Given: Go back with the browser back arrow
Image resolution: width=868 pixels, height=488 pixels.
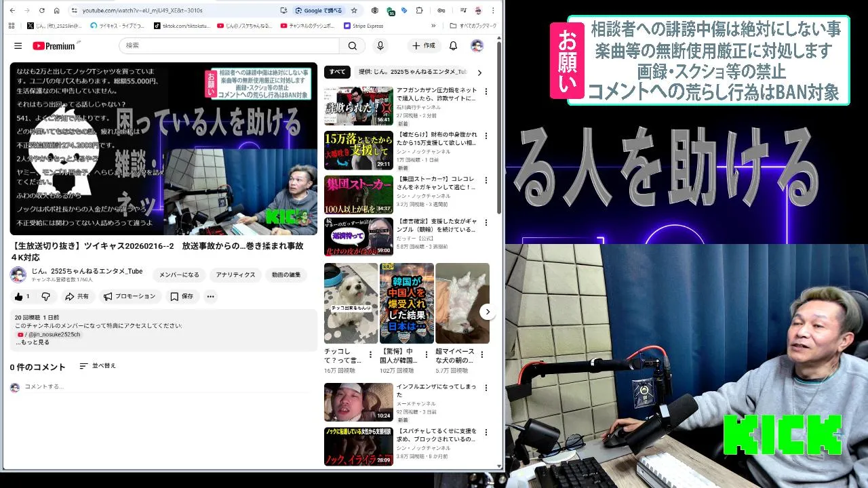Looking at the screenshot, I should point(12,11).
